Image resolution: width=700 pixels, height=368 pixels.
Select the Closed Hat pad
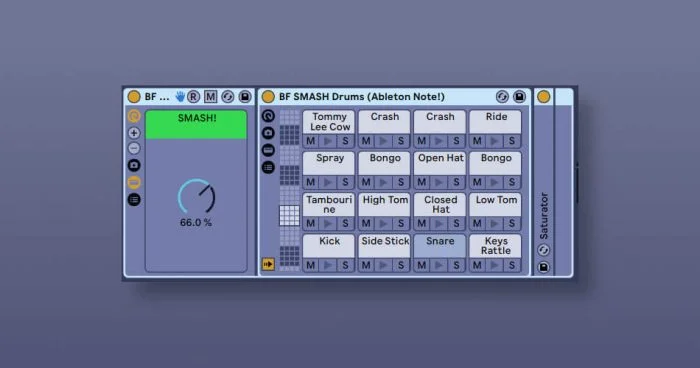(x=440, y=205)
